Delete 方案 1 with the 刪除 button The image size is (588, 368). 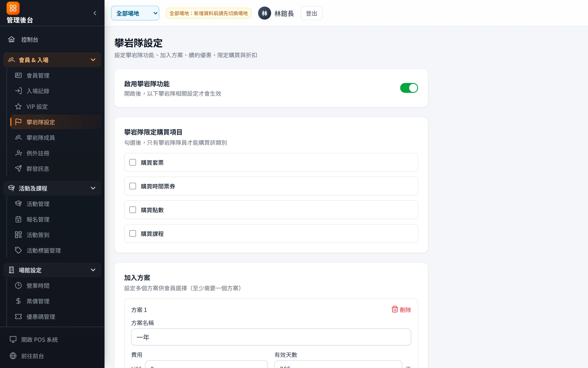[401, 310]
